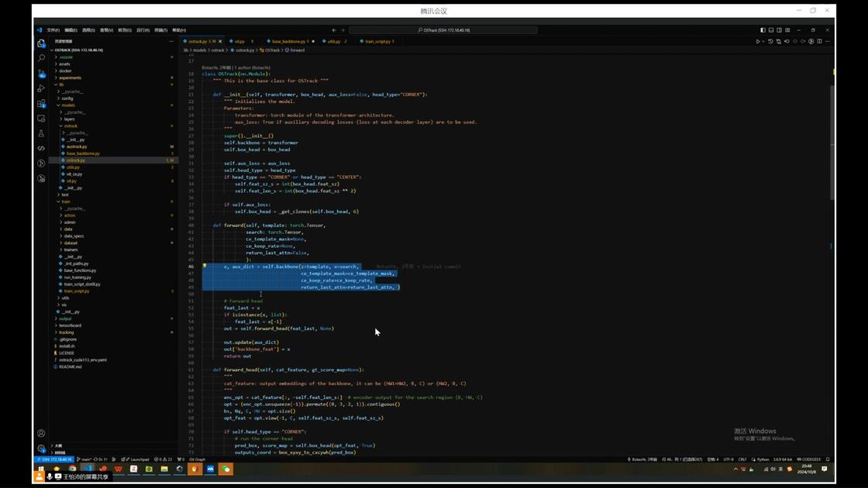This screenshot has width=868, height=488.
Task: Collapse the ostrack folder in tree
Action: click(113, 126)
